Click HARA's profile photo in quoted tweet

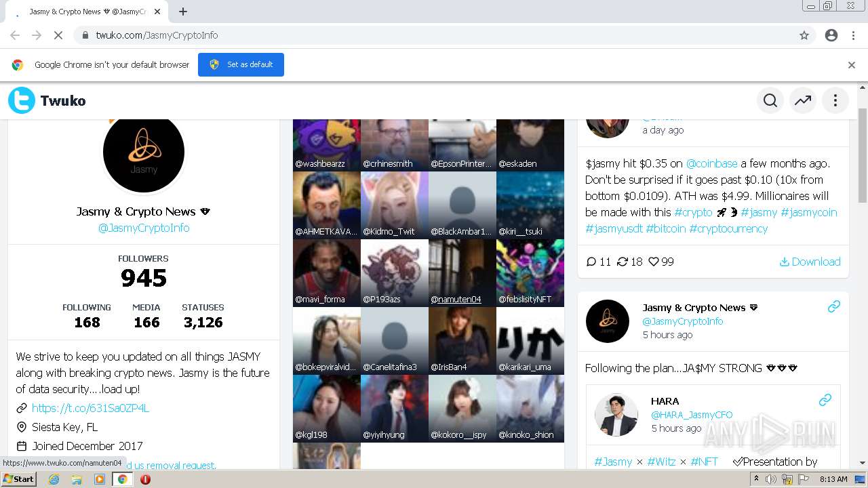pyautogui.click(x=616, y=415)
